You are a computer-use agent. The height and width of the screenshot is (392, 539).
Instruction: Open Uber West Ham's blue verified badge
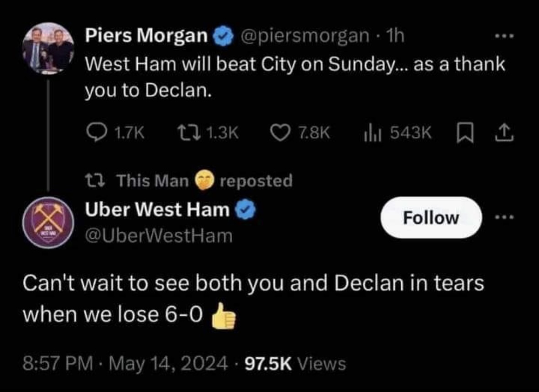[x=245, y=209]
